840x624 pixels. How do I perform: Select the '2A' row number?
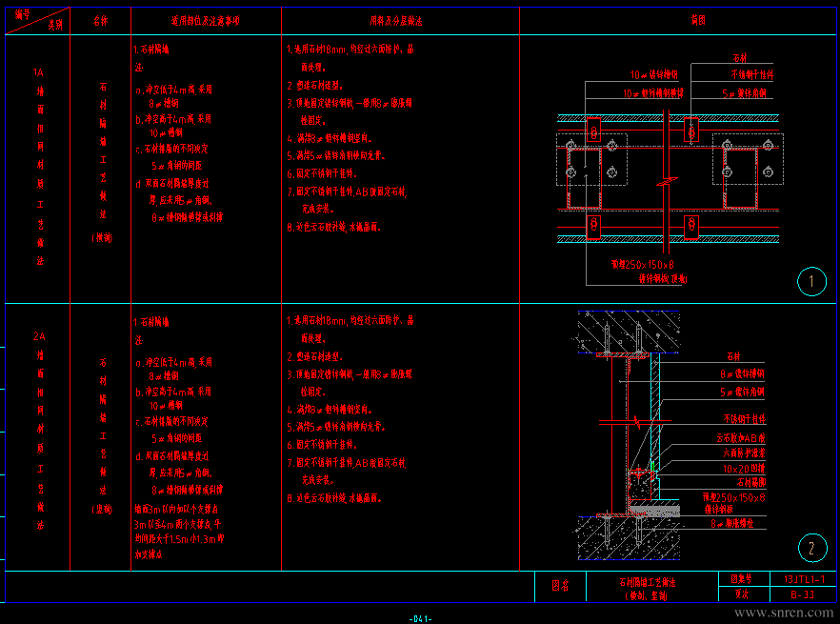[39, 336]
